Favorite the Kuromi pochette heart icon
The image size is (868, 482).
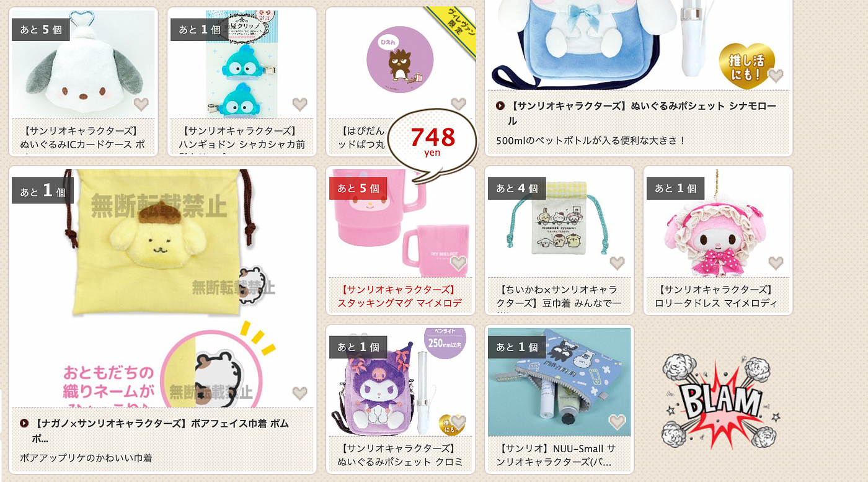coord(459,422)
